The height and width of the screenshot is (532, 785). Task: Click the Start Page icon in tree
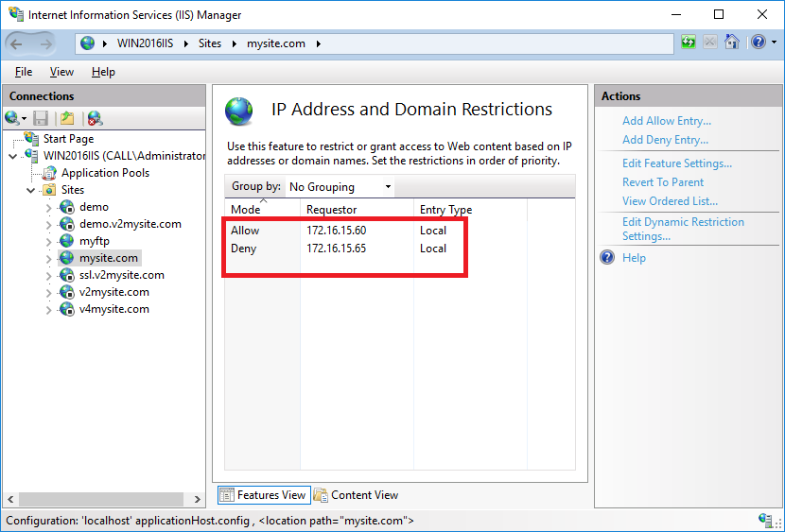(31, 138)
